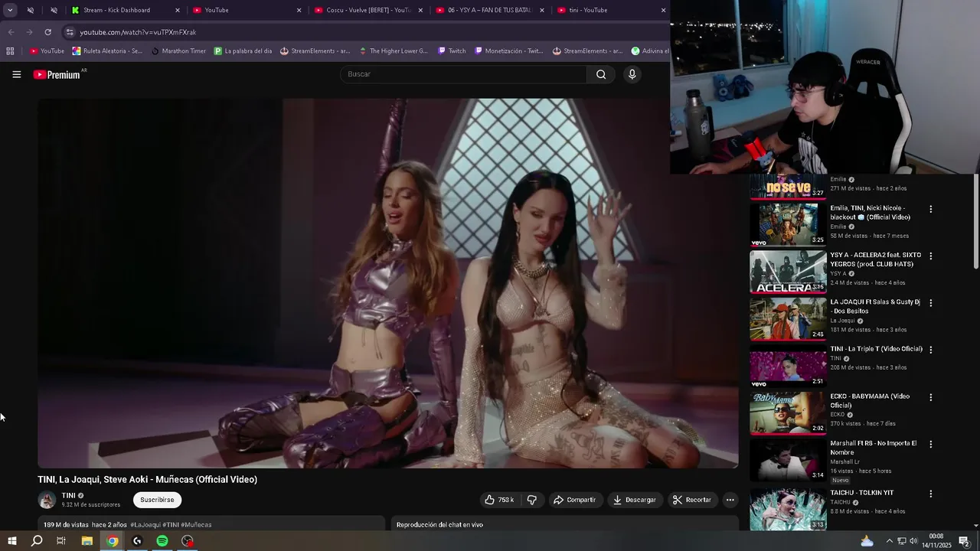Screen dimensions: 980x551
Task: Open the notification center icon
Action: [965, 541]
